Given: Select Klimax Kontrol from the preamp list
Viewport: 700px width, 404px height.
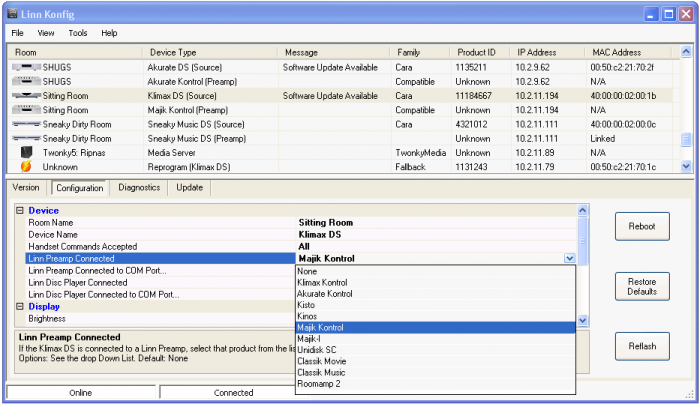Looking at the screenshot, I should [435, 283].
